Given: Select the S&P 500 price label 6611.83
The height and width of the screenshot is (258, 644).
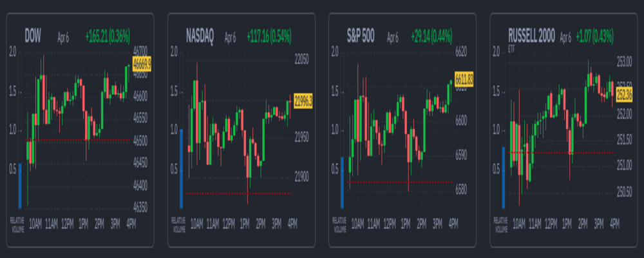Looking at the screenshot, I should (x=464, y=79).
